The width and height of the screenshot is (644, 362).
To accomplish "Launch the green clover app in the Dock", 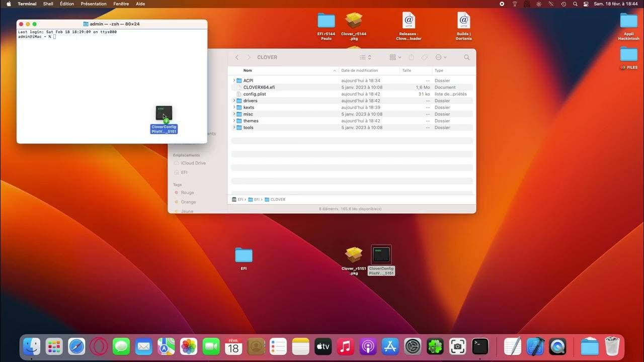I will (435, 346).
